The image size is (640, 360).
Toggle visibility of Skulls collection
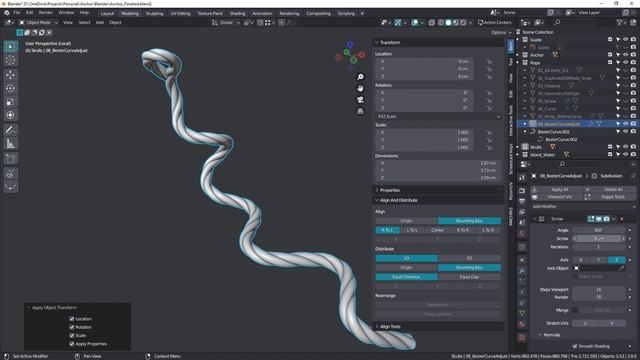625,147
